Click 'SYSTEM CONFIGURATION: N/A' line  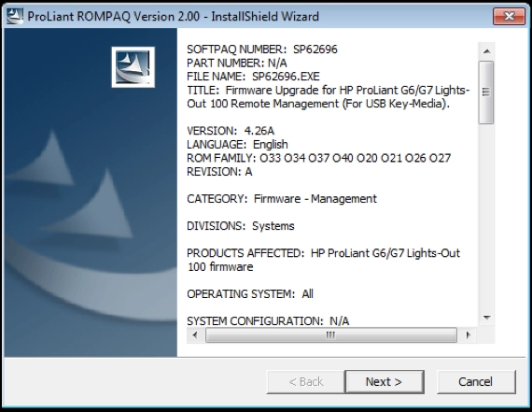click(x=268, y=321)
